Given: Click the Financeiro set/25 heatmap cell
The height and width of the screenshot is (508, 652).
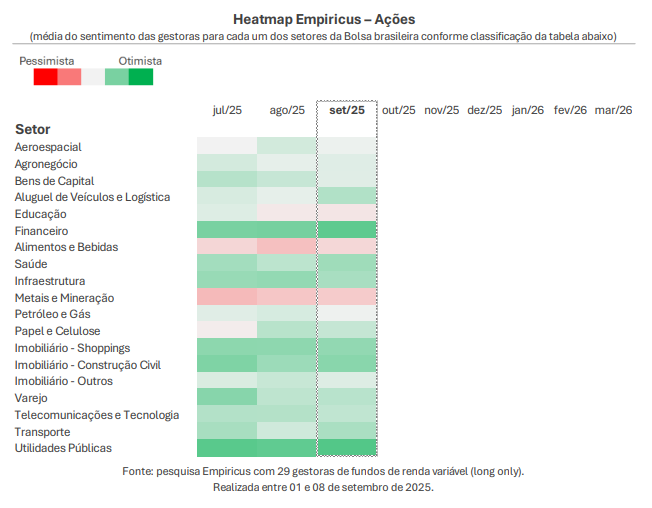Looking at the screenshot, I should pyautogui.click(x=347, y=231).
